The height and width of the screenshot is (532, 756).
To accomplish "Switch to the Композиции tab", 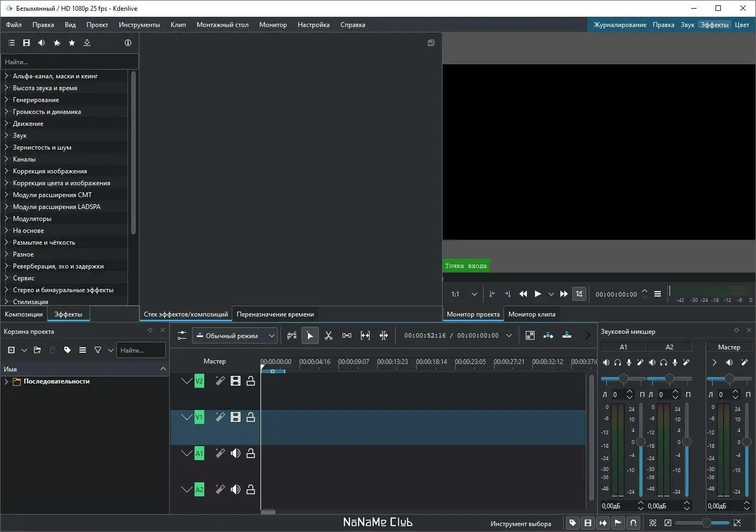I will pyautogui.click(x=24, y=314).
